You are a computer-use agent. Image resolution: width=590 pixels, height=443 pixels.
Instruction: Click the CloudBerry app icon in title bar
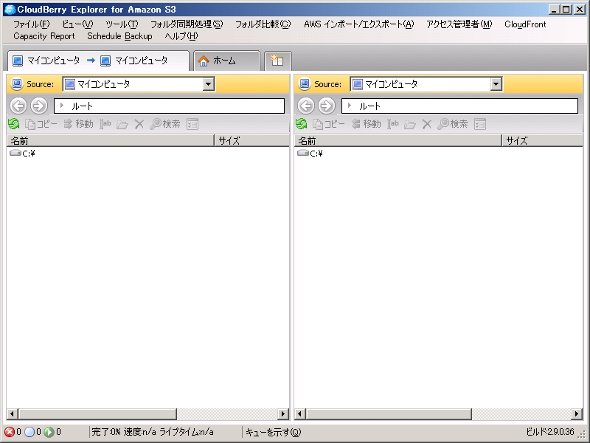pos(10,9)
